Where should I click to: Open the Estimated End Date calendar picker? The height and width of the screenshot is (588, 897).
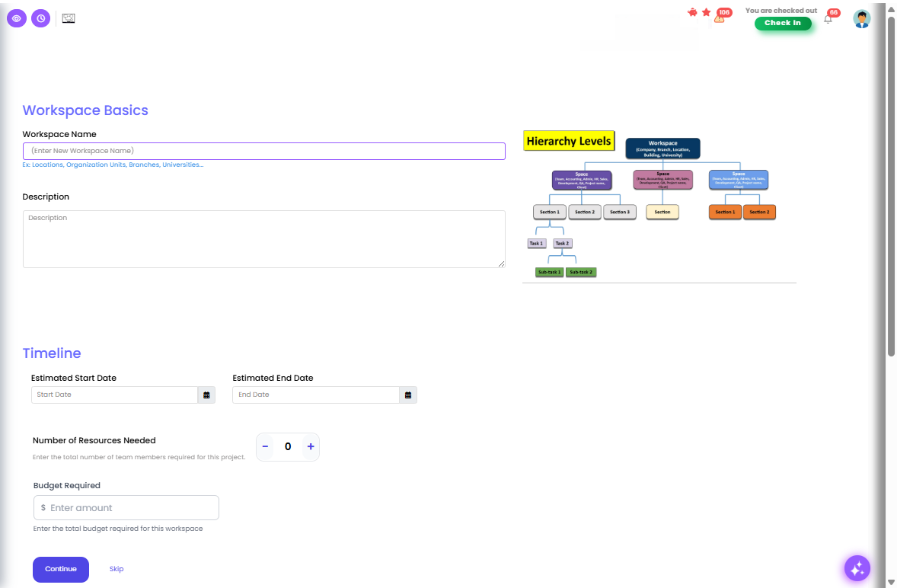pyautogui.click(x=408, y=395)
